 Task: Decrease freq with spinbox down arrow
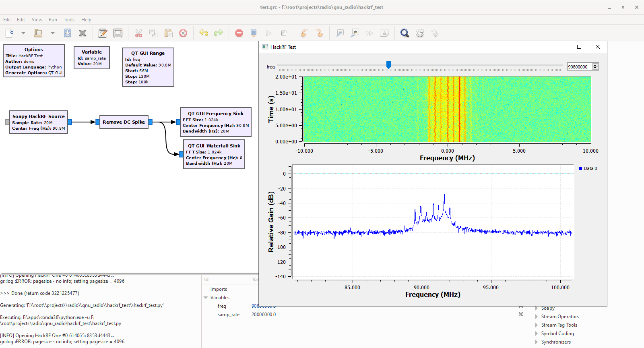click(595, 68)
